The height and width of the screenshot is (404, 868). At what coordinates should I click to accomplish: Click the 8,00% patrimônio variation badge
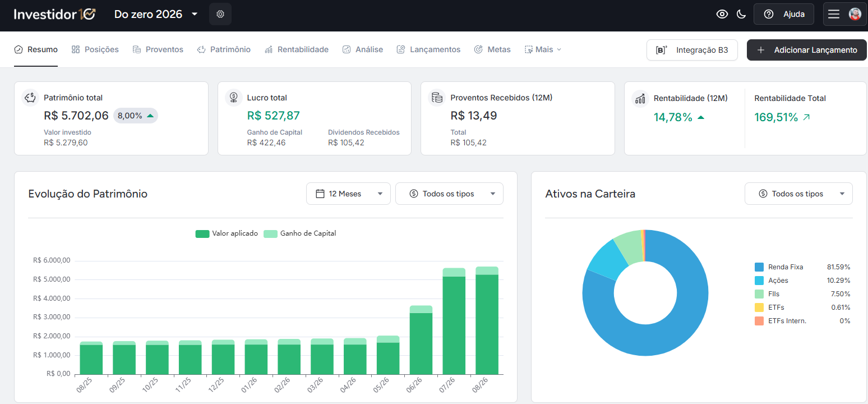136,116
